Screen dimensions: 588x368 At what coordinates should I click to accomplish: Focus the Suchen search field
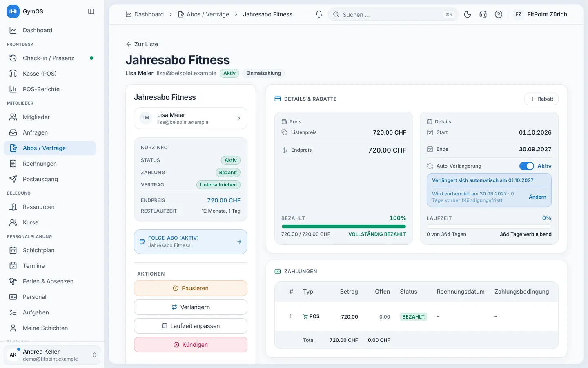393,14
